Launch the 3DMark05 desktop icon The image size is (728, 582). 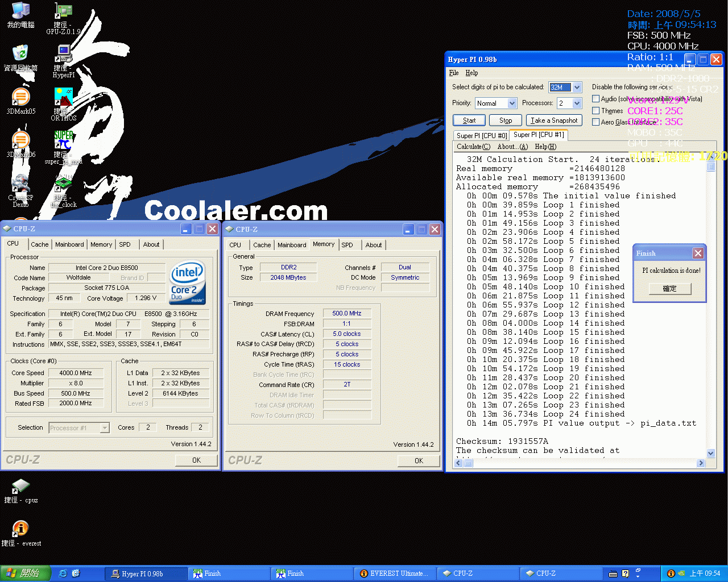click(20, 101)
